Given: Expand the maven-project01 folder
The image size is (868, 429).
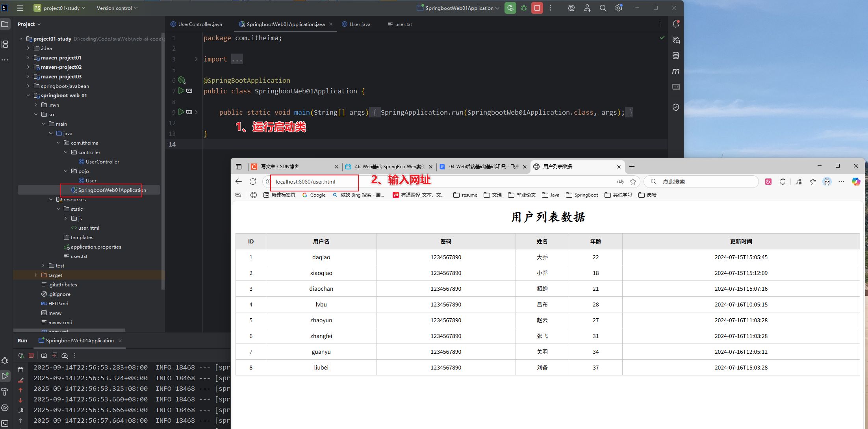Looking at the screenshot, I should (28, 58).
